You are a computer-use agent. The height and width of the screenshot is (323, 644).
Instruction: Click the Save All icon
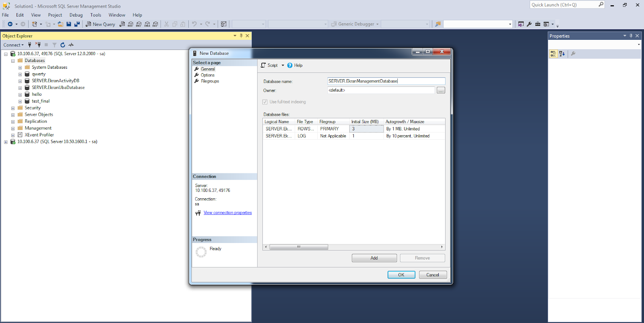click(77, 24)
